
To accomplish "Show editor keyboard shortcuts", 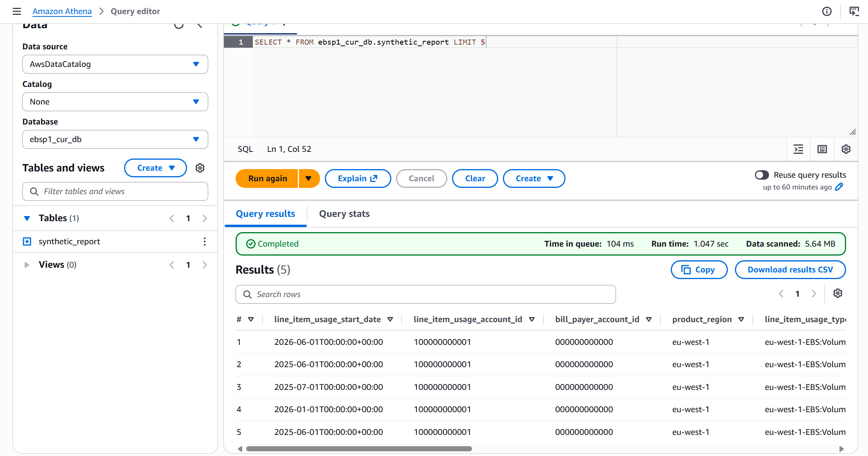I will tap(822, 149).
